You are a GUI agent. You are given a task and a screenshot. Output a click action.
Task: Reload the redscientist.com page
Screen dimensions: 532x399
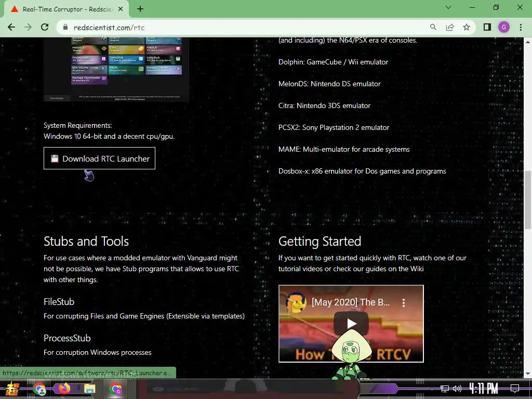pos(45,27)
